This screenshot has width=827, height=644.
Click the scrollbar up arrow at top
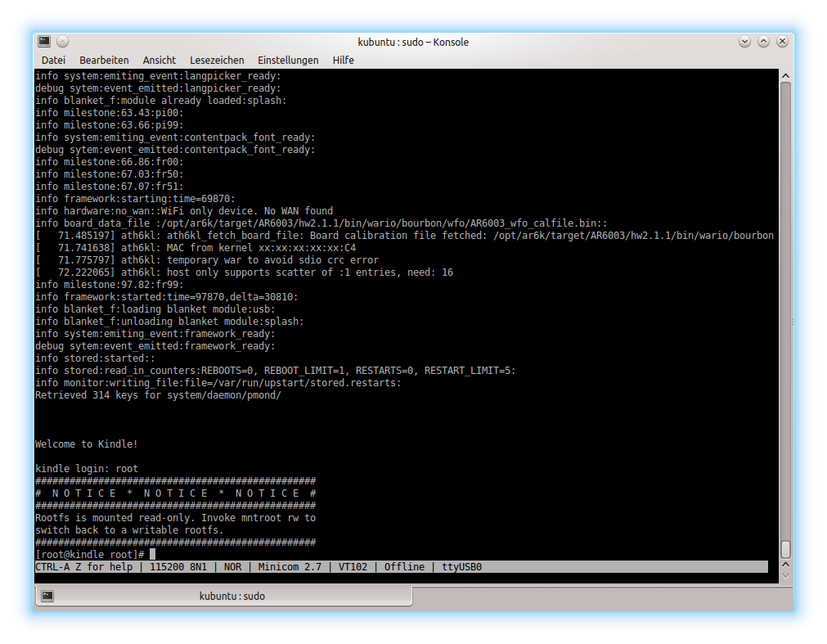785,76
